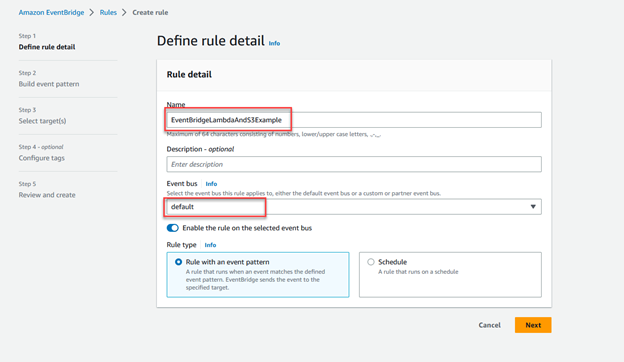
Task: Select Step 5 Review and create
Action: click(x=47, y=195)
